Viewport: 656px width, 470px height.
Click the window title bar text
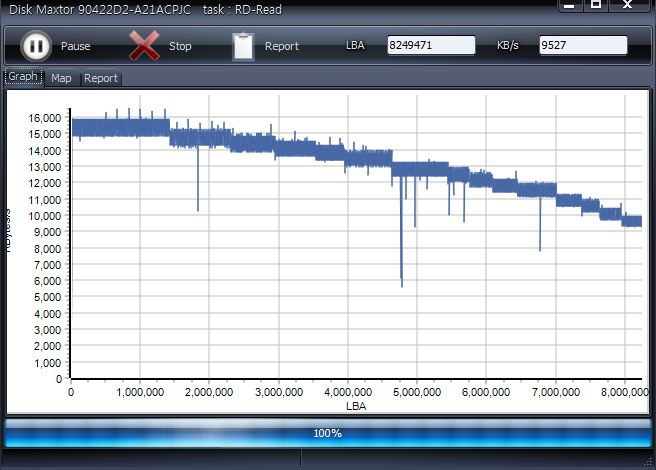(145, 9)
